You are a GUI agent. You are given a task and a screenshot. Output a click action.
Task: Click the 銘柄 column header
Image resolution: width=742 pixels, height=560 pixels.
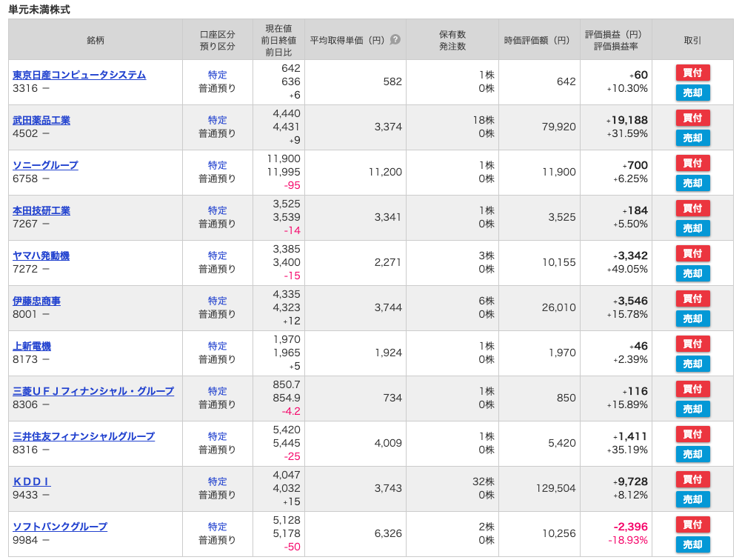click(95, 40)
